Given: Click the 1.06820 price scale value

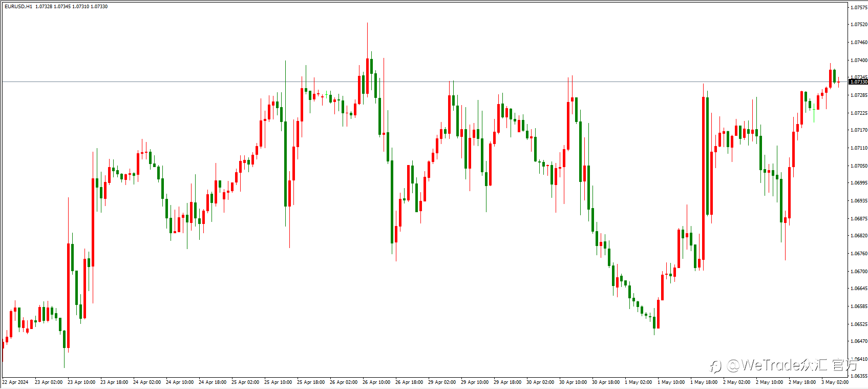Looking at the screenshot, I should click(x=859, y=236).
